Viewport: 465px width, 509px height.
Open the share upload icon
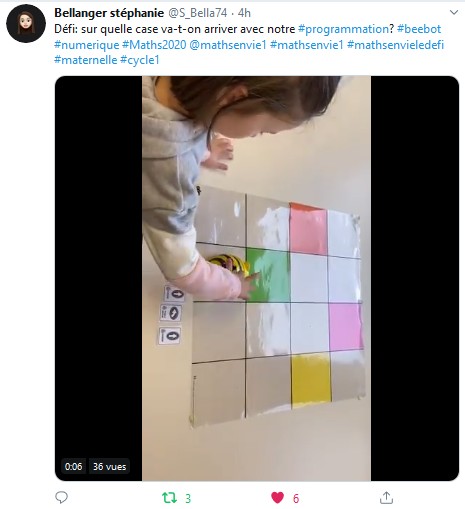(x=386, y=498)
